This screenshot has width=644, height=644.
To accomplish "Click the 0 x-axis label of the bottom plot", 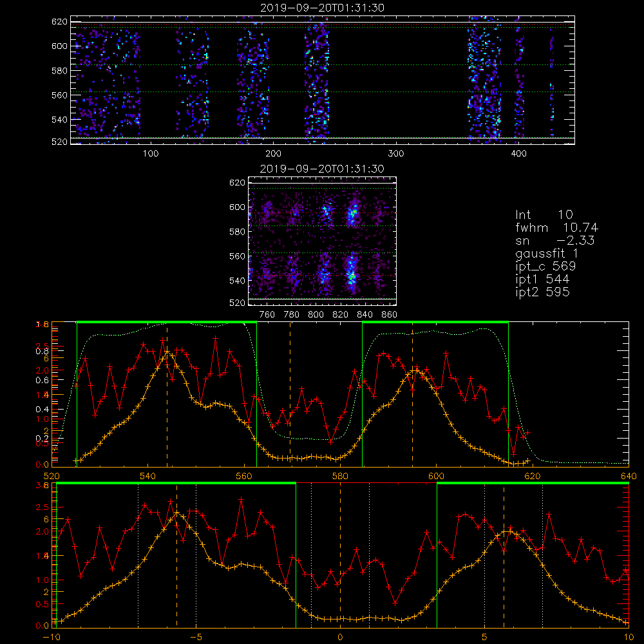I will click(340, 638).
